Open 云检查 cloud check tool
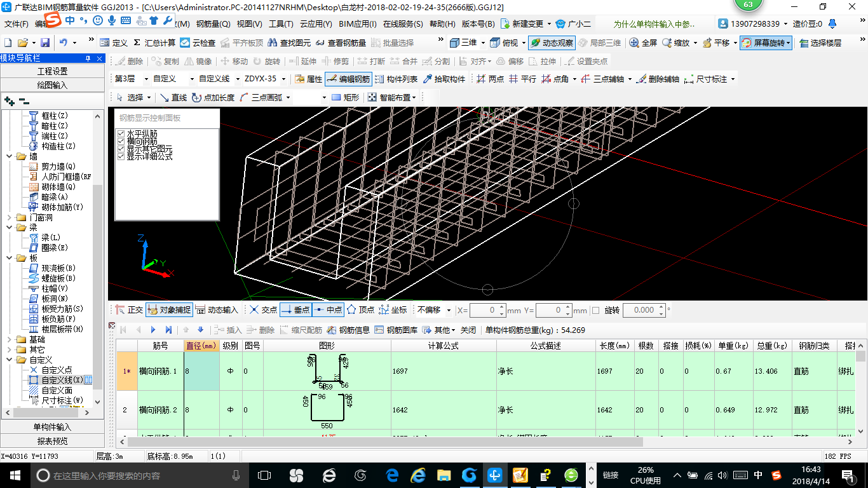The image size is (868, 488). [198, 43]
